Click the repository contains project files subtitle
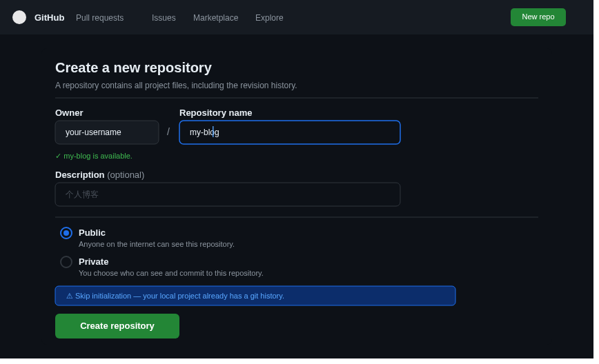This screenshot has height=364, width=599. 176,85
